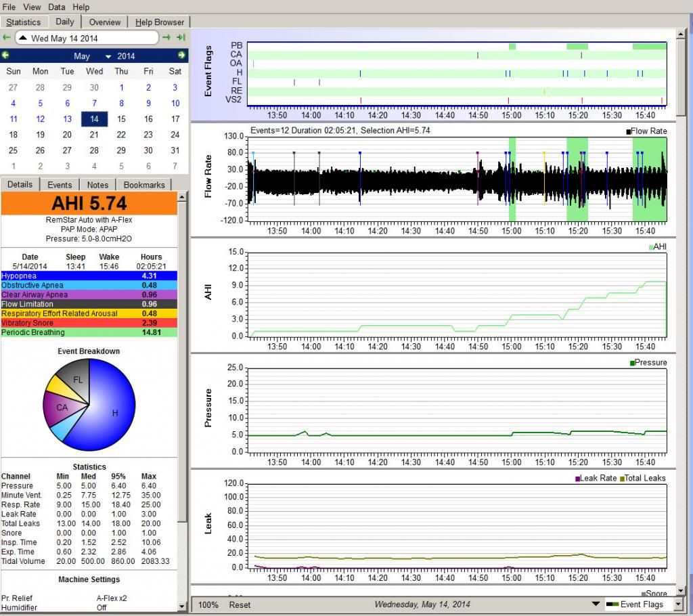693x616 pixels.
Task: Click the Respiratory Effort Related Arousal row
Action: click(x=89, y=313)
